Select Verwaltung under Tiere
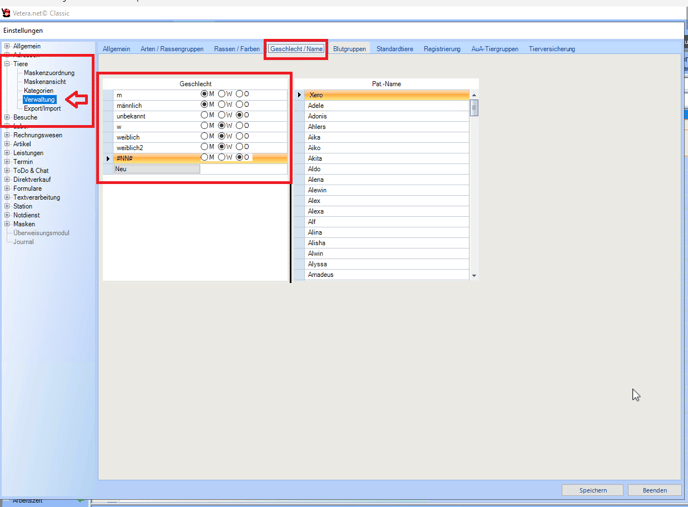 tap(39, 100)
